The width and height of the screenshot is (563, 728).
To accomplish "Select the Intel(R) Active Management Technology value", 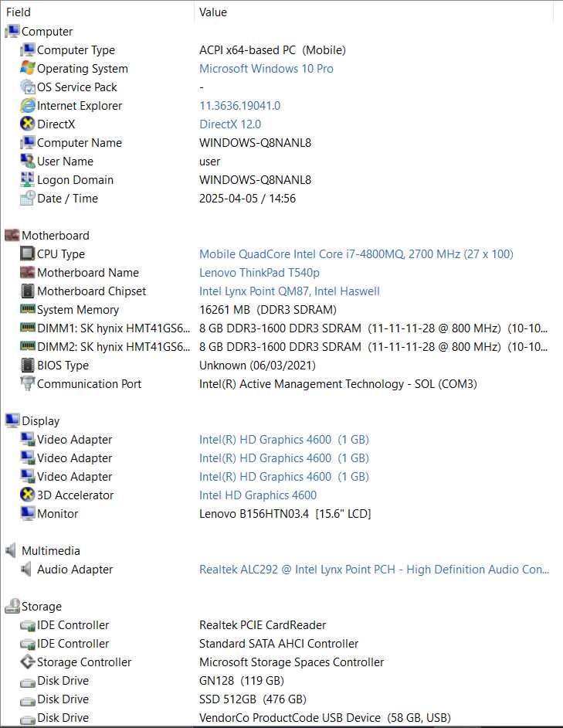I will pyautogui.click(x=338, y=384).
